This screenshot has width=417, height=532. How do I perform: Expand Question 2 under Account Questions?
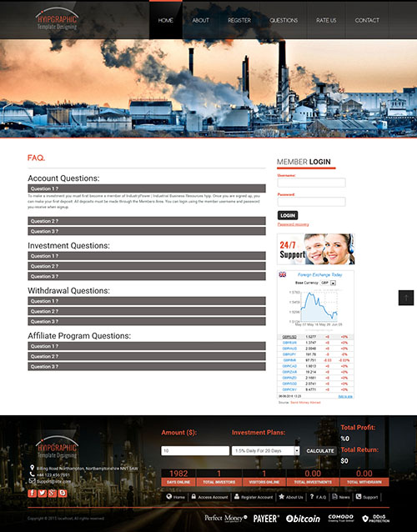pyautogui.click(x=147, y=221)
